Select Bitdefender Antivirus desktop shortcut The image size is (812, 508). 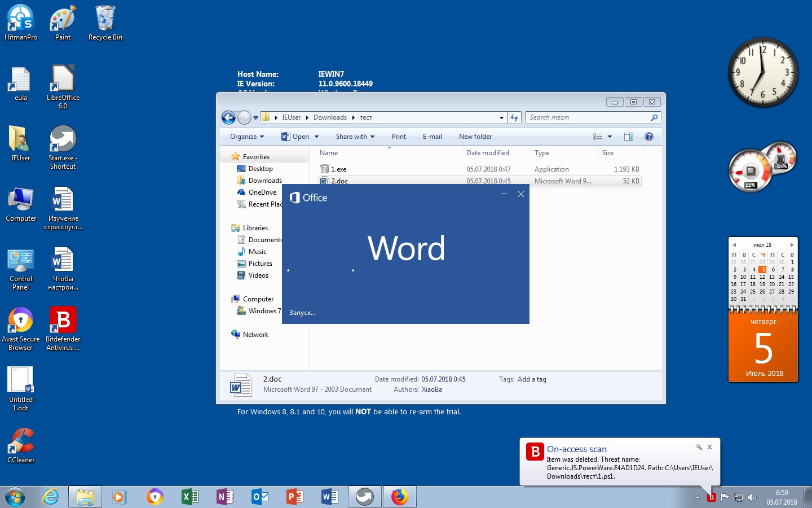[63, 329]
